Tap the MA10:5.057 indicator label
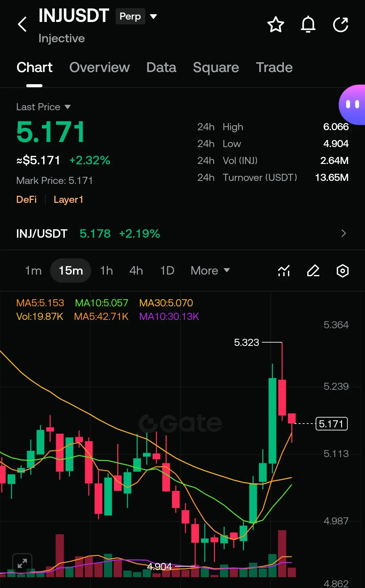The width and height of the screenshot is (365, 588). pyautogui.click(x=101, y=303)
